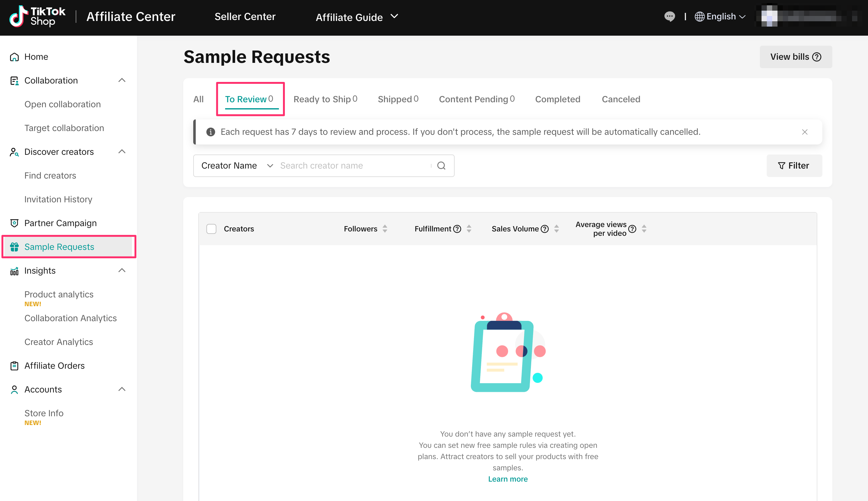Click the TikTok Shop logo

(x=37, y=16)
